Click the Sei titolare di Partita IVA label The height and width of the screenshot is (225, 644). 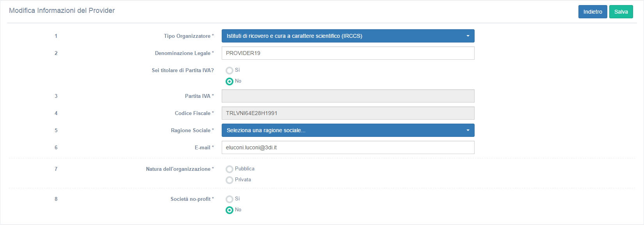coord(183,70)
